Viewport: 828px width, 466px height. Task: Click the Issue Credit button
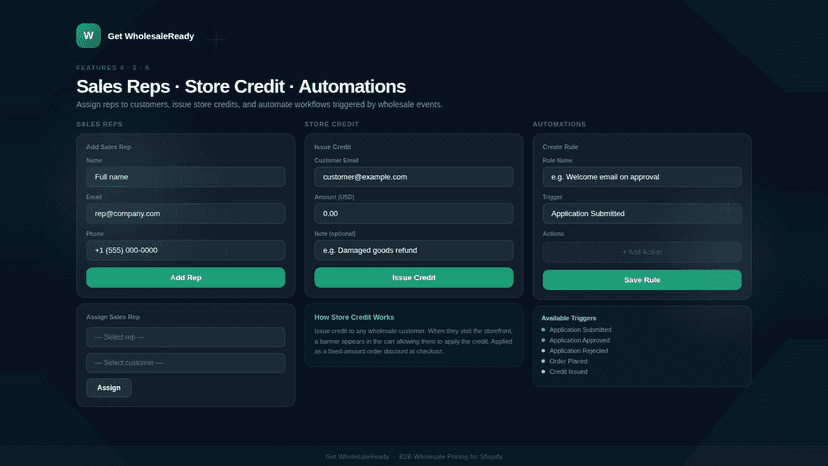[413, 277]
